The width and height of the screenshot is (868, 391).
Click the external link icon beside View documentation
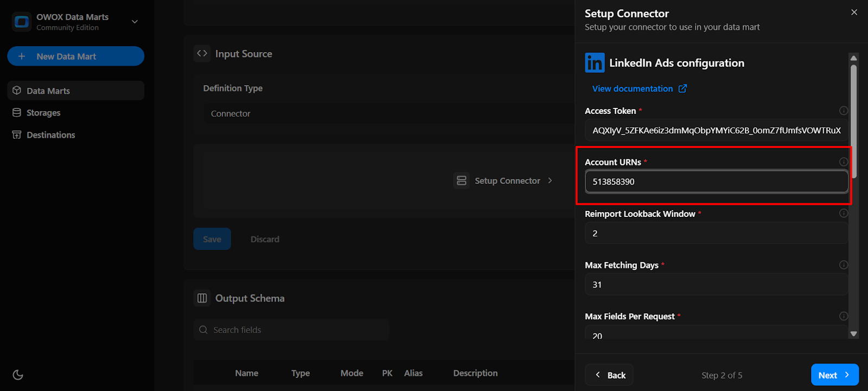pyautogui.click(x=682, y=88)
